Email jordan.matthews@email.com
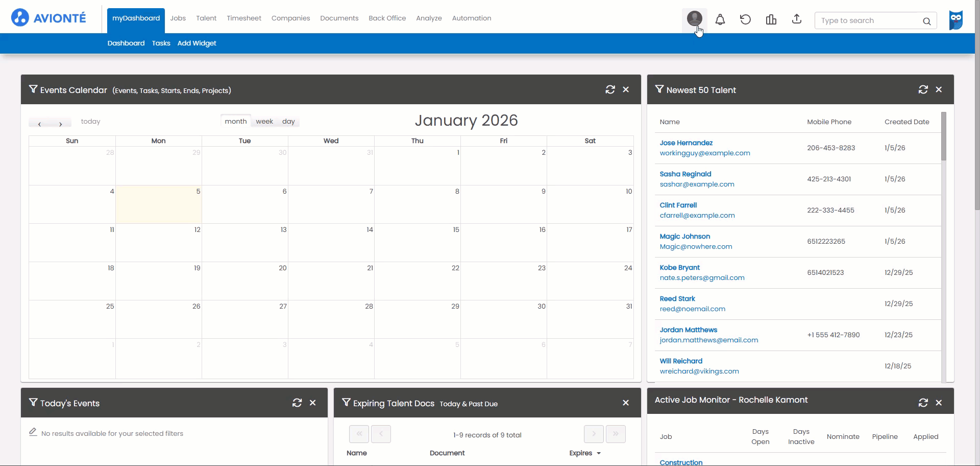This screenshot has height=466, width=980. click(x=708, y=340)
